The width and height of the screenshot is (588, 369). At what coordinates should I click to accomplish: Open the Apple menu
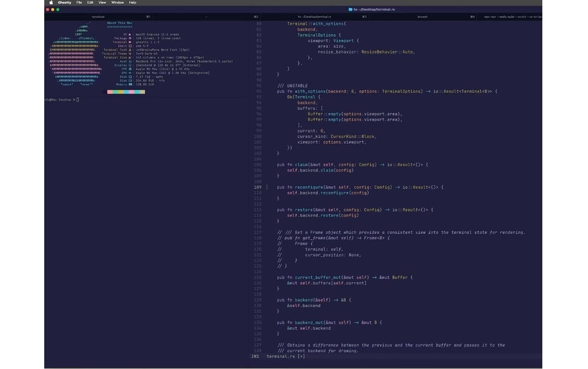[x=51, y=2]
